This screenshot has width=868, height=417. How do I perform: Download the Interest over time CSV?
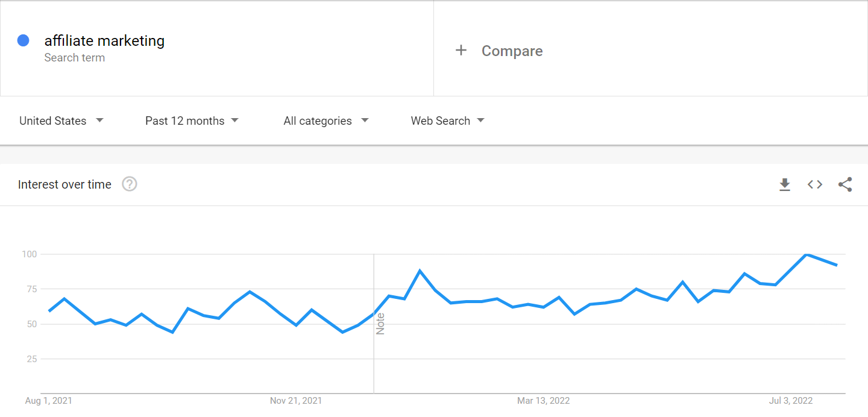coord(784,184)
